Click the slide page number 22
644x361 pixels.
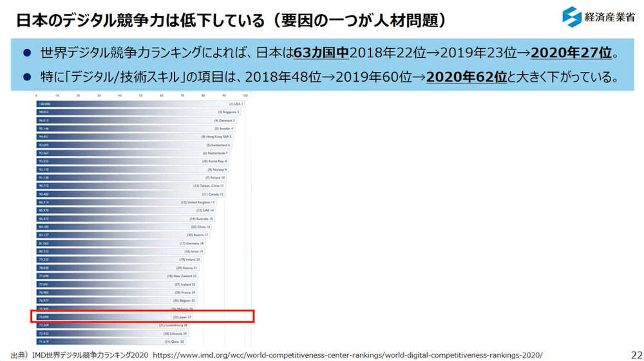pos(637,355)
